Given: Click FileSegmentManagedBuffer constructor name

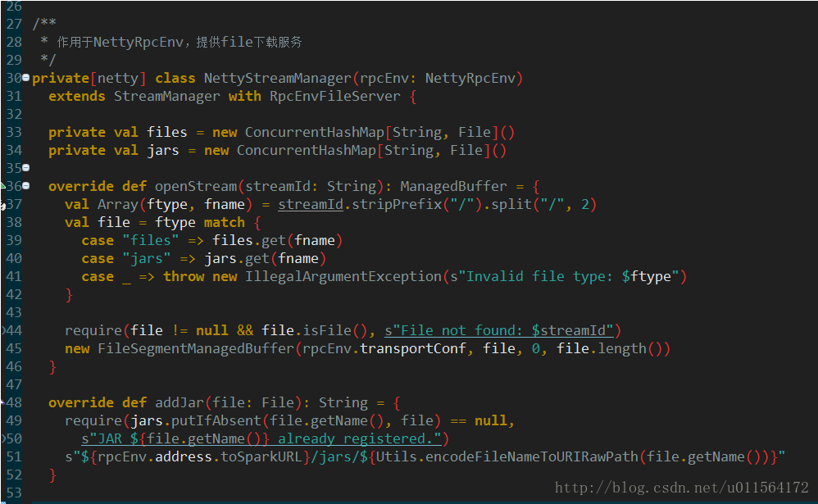Looking at the screenshot, I should click(196, 348).
